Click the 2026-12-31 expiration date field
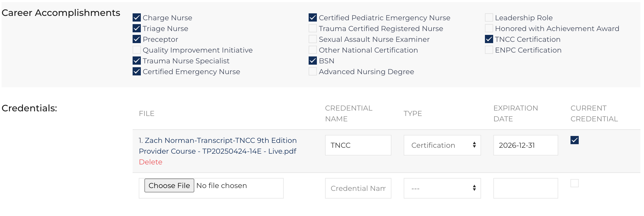The width and height of the screenshot is (644, 216). click(526, 145)
